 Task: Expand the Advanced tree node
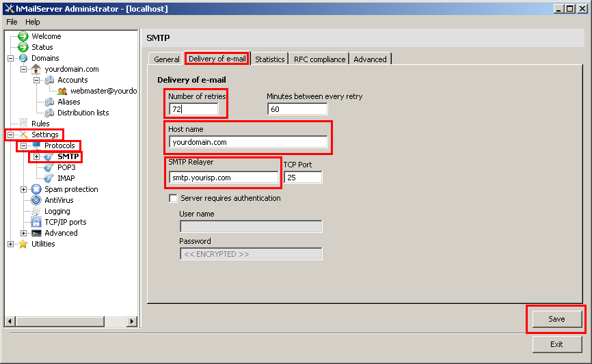tap(23, 233)
